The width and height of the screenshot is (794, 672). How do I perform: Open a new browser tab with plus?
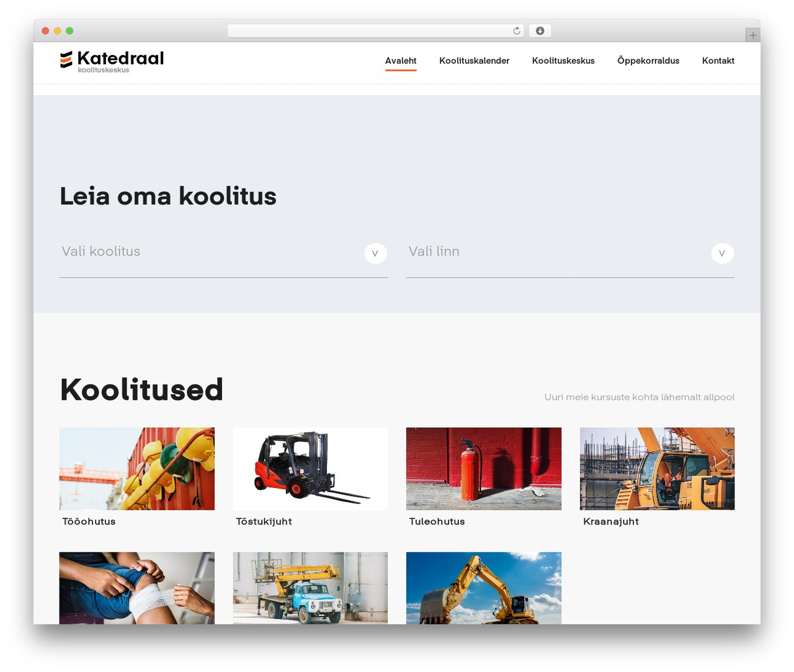752,35
